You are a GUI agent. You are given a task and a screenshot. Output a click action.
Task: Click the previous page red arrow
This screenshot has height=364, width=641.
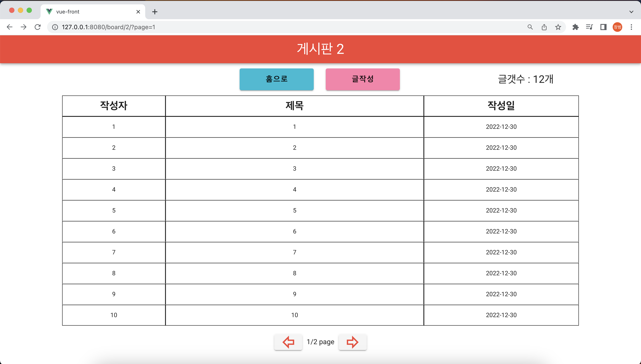click(288, 342)
